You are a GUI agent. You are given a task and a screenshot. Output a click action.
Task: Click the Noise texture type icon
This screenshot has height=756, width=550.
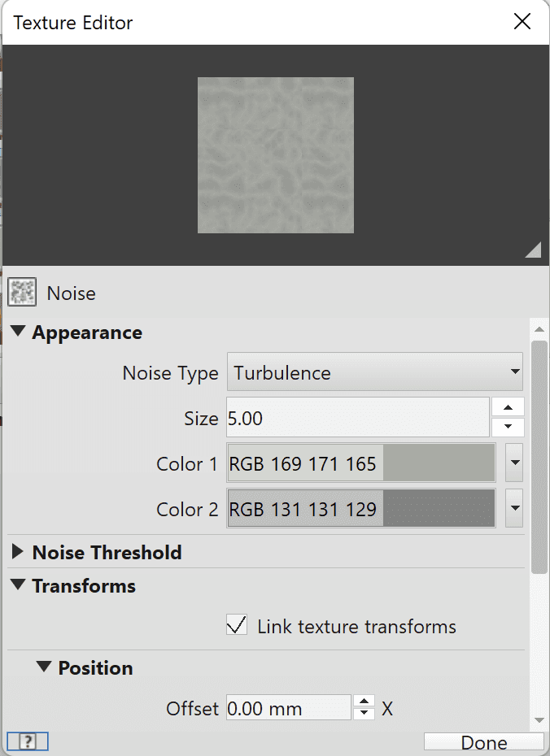[22, 292]
